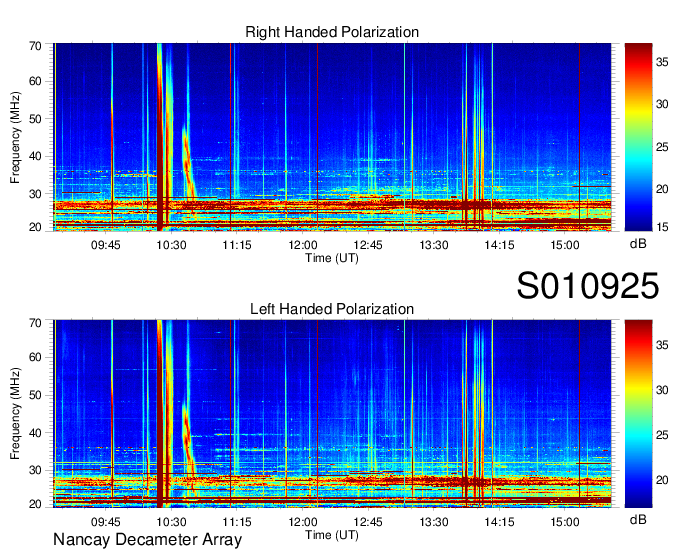Screen dimensions: 680x552
Task: Click 25 value on Left Handed colorbar
Action: click(x=662, y=435)
